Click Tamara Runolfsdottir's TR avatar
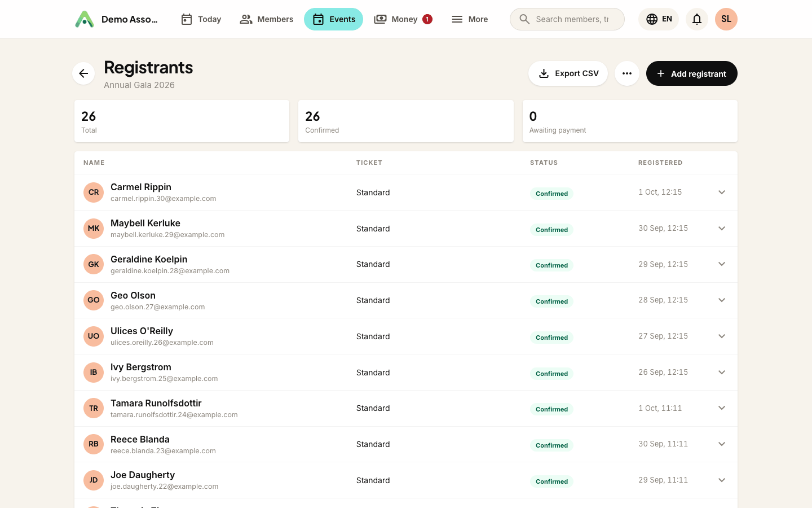 click(94, 408)
